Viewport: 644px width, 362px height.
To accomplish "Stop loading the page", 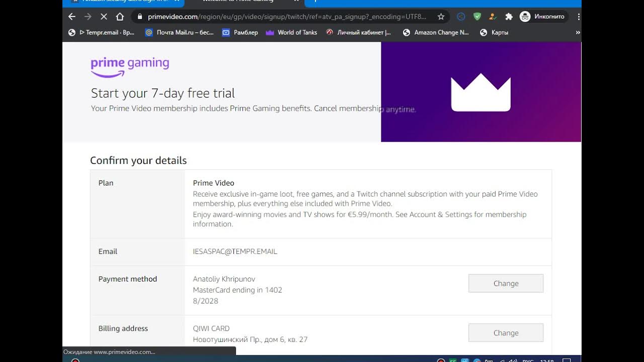I will tap(104, 17).
